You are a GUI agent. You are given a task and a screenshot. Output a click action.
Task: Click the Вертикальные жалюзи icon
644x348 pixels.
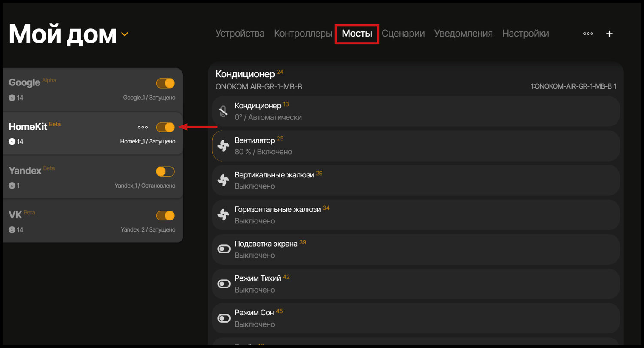point(223,180)
